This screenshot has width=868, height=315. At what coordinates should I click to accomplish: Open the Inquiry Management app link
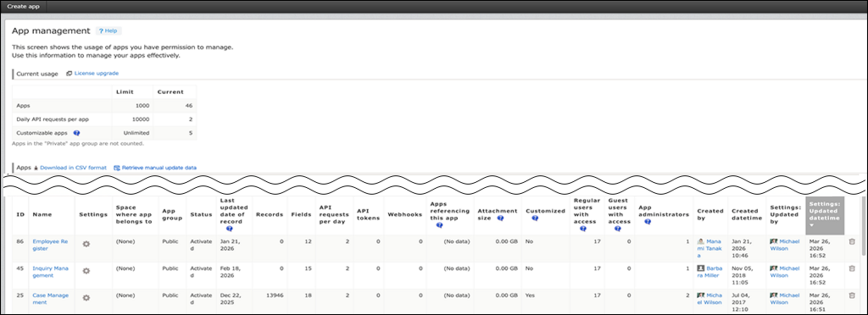[x=50, y=271]
